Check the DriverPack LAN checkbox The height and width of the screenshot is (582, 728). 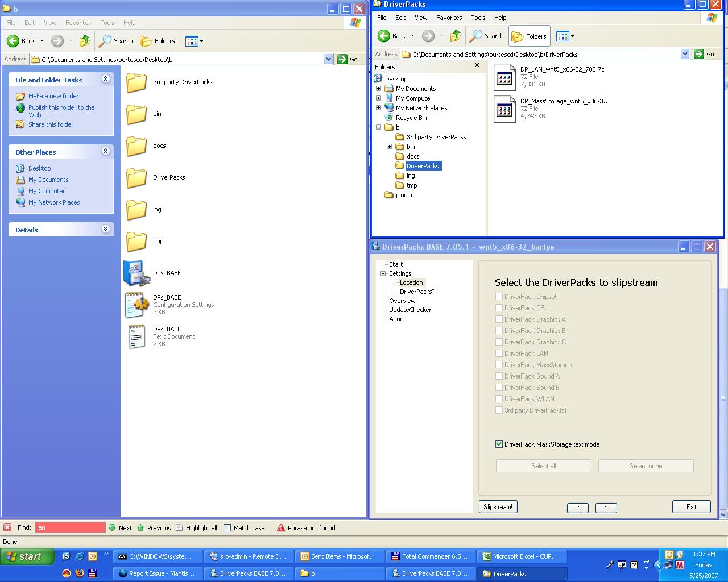point(499,354)
